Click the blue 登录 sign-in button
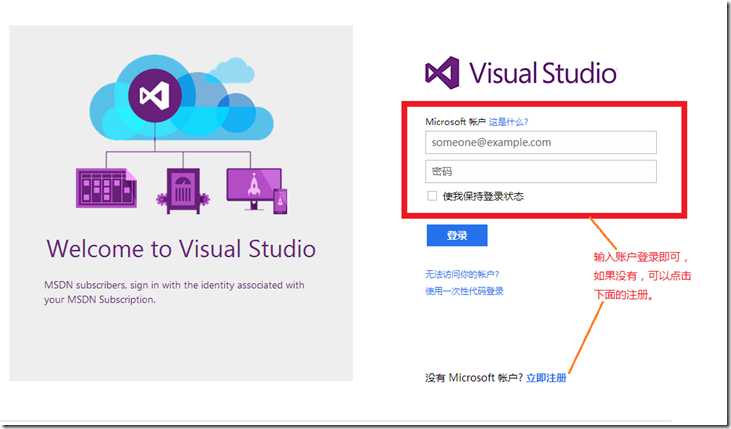The width and height of the screenshot is (731, 429). point(457,235)
